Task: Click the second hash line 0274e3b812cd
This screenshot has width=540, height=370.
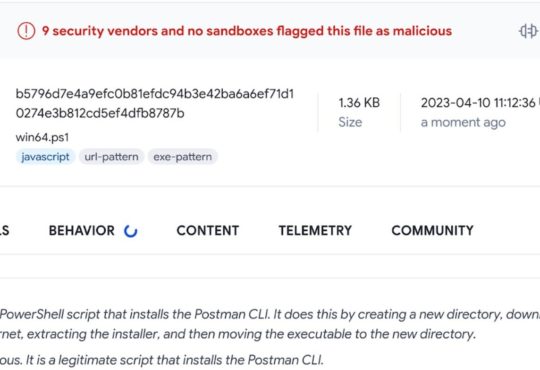Action: [100, 113]
